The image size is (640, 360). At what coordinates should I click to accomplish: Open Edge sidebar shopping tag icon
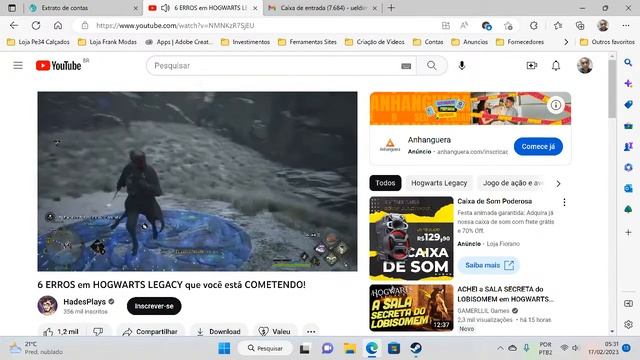(x=628, y=104)
